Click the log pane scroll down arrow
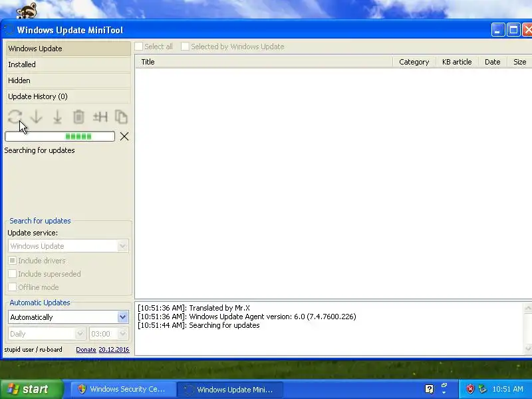Image resolution: width=532 pixels, height=399 pixels. tap(528, 348)
